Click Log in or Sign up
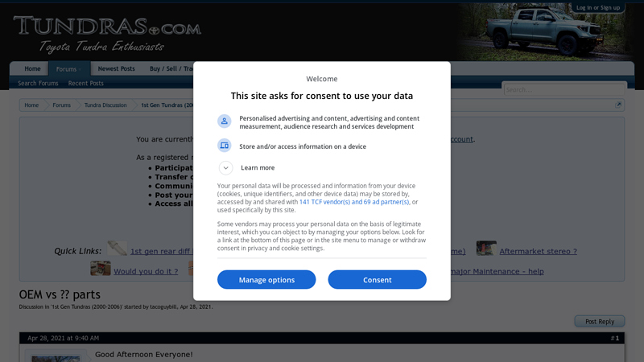 (598, 7)
